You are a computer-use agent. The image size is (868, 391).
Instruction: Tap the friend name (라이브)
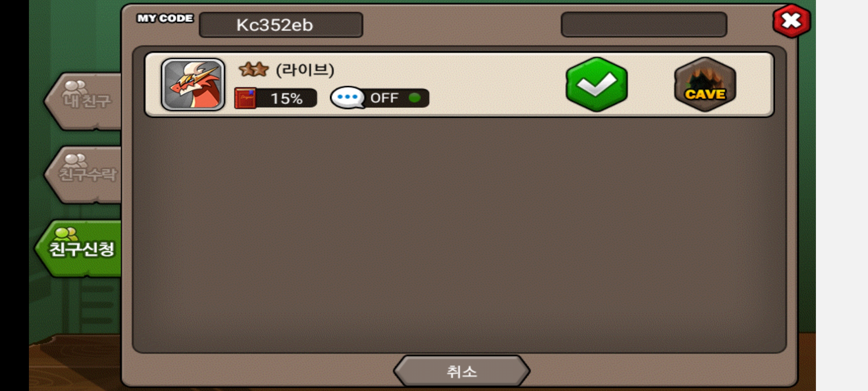tap(305, 70)
